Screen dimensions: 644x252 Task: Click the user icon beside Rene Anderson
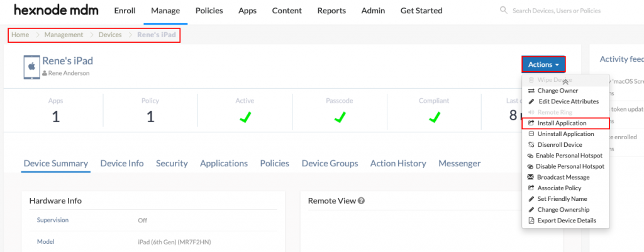pos(45,73)
